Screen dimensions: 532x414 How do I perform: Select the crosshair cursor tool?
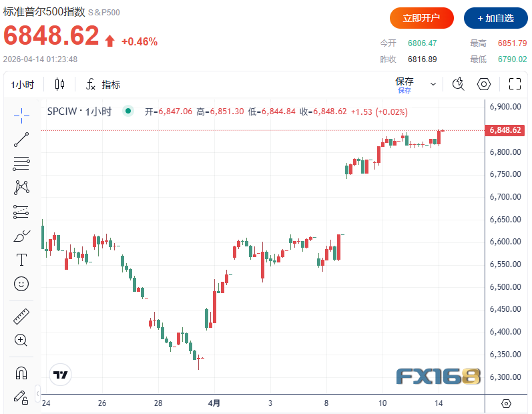pyautogui.click(x=21, y=116)
